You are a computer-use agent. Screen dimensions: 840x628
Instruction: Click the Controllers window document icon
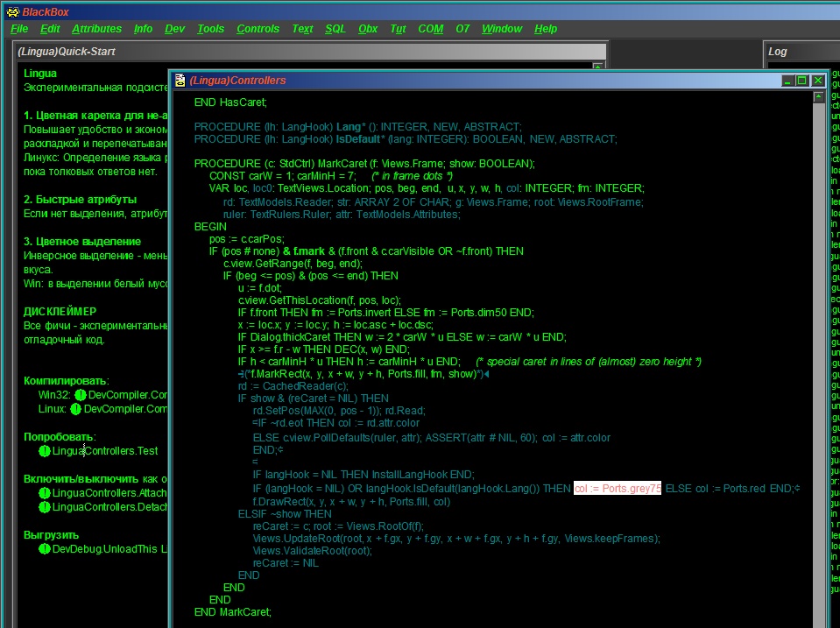coord(180,81)
